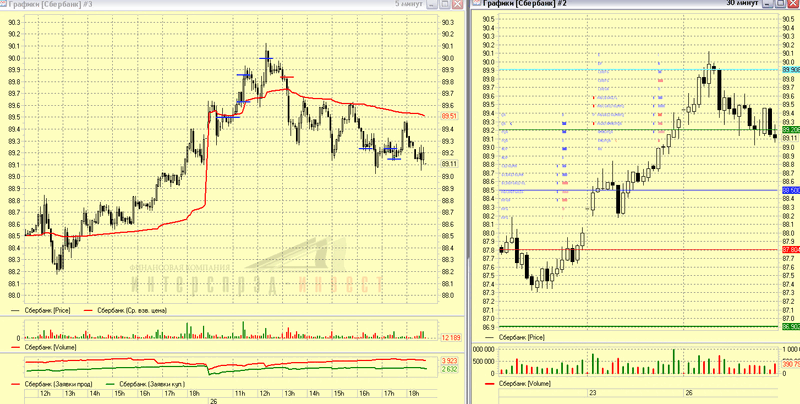
Task: Click date label 23 on 30-minute time axis
Action: point(592,393)
